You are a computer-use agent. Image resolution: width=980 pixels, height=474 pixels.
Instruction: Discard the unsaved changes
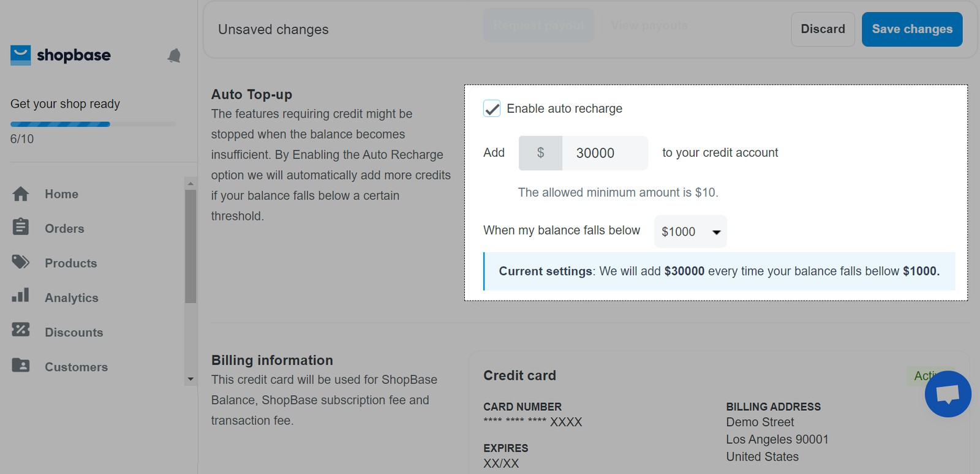[x=823, y=29]
